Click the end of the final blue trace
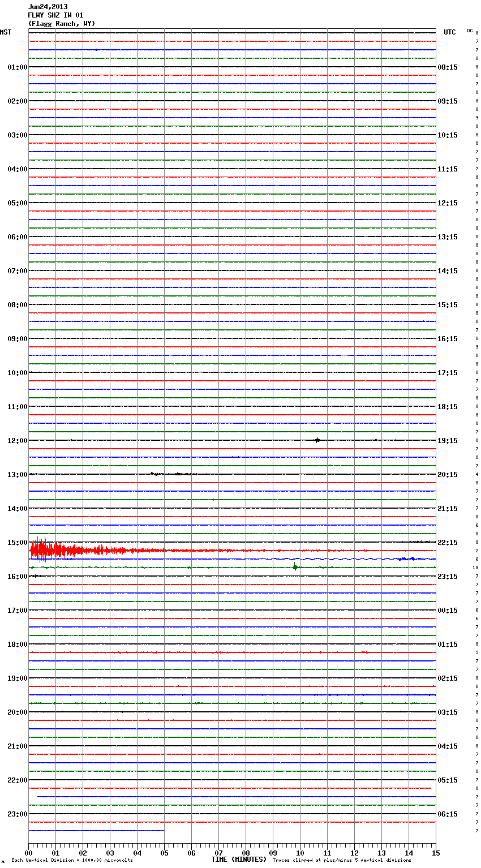The image size is (481, 868). (164, 831)
